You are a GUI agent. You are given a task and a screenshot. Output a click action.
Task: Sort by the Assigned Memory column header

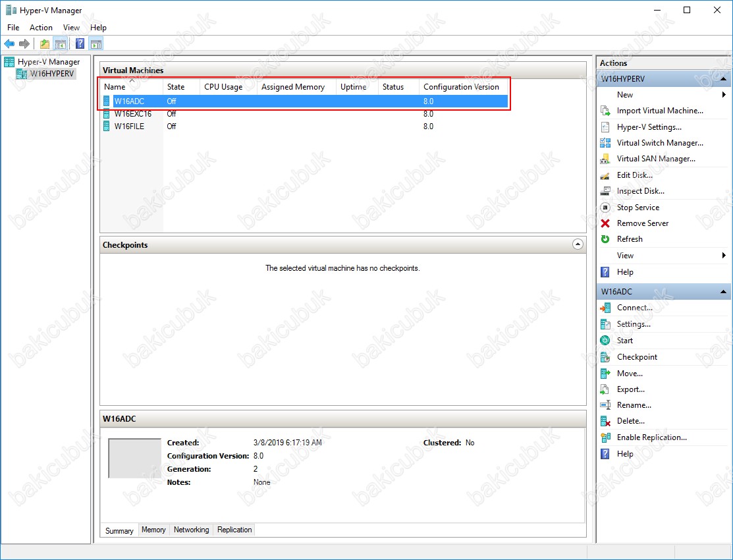click(296, 87)
